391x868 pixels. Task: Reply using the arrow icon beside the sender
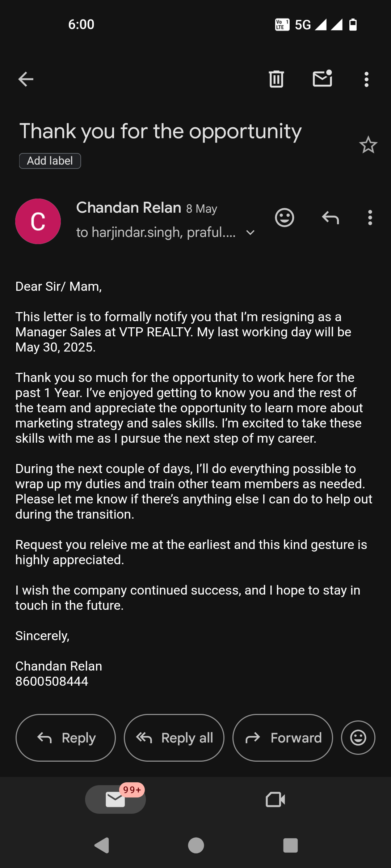pyautogui.click(x=330, y=218)
